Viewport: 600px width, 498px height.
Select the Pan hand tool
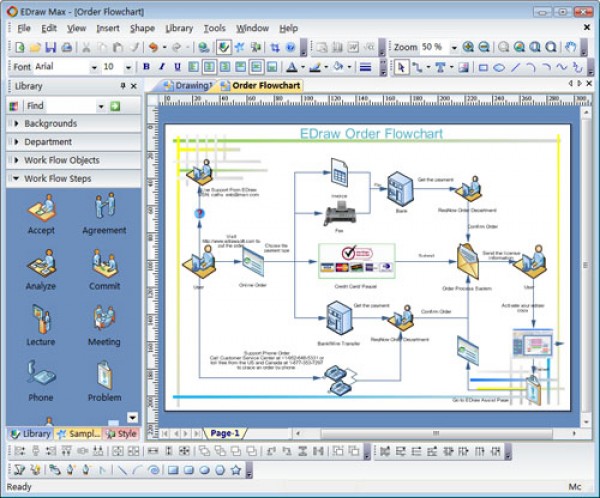pyautogui.click(x=570, y=47)
